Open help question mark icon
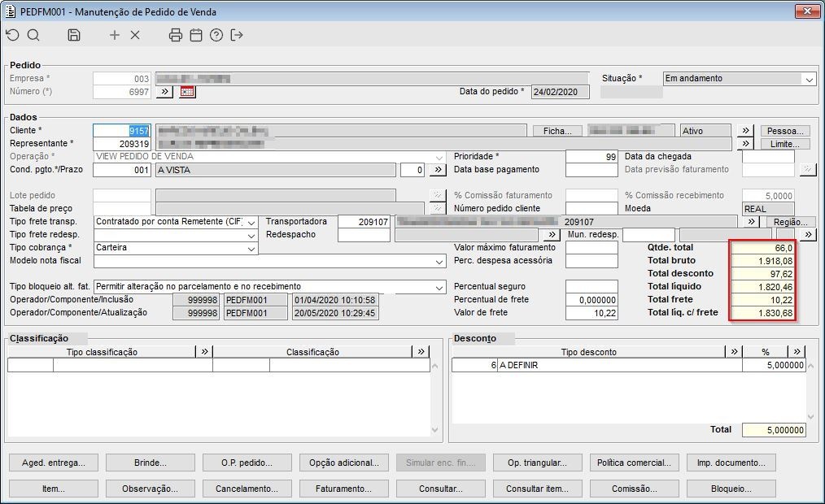Viewport: 825px width, 504px height. pyautogui.click(x=216, y=35)
